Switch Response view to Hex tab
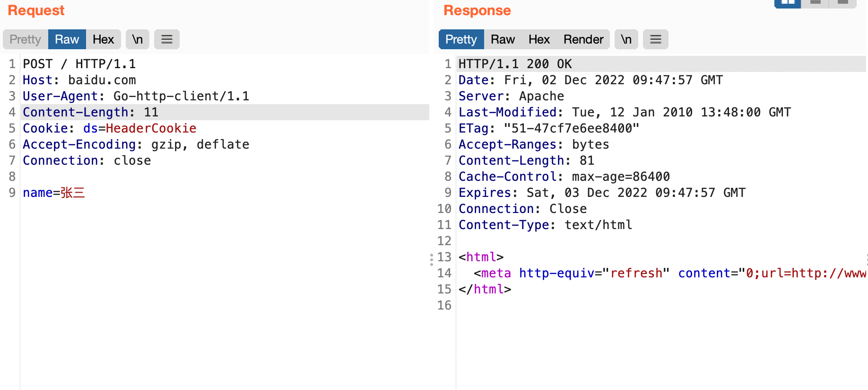The width and height of the screenshot is (868, 390). point(539,39)
